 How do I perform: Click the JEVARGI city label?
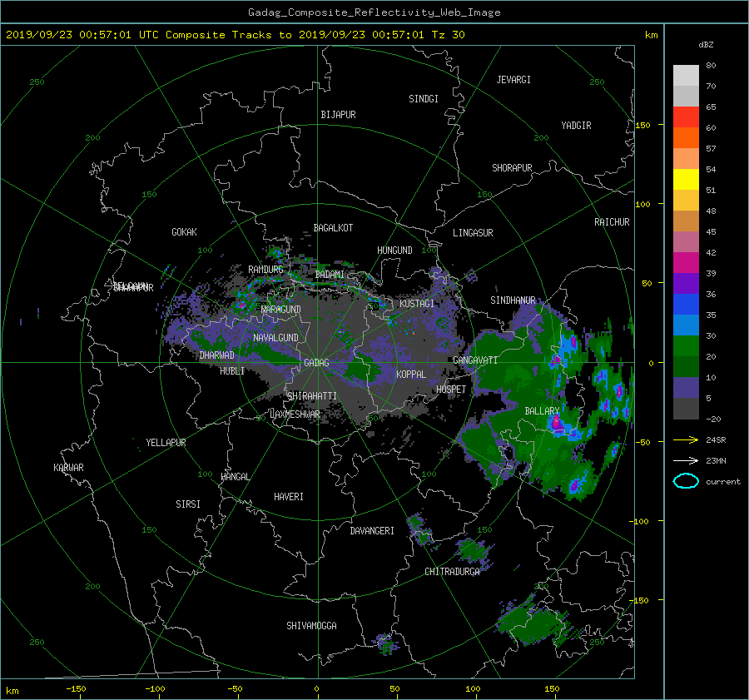pyautogui.click(x=513, y=80)
